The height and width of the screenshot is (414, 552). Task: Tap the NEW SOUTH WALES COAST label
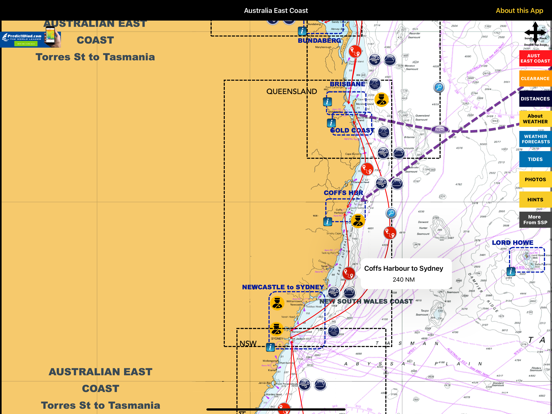pyautogui.click(x=366, y=301)
